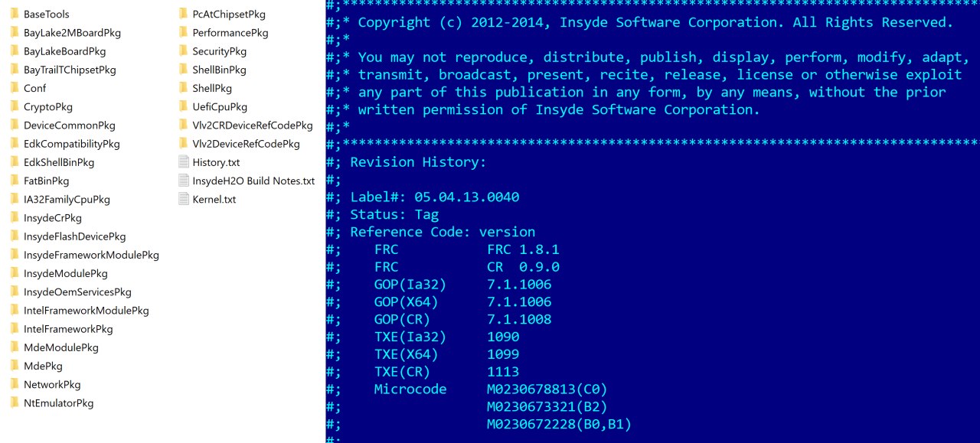The height and width of the screenshot is (443, 980).
Task: Click the PcAtChipsetPkg folder icon
Action: [183, 14]
